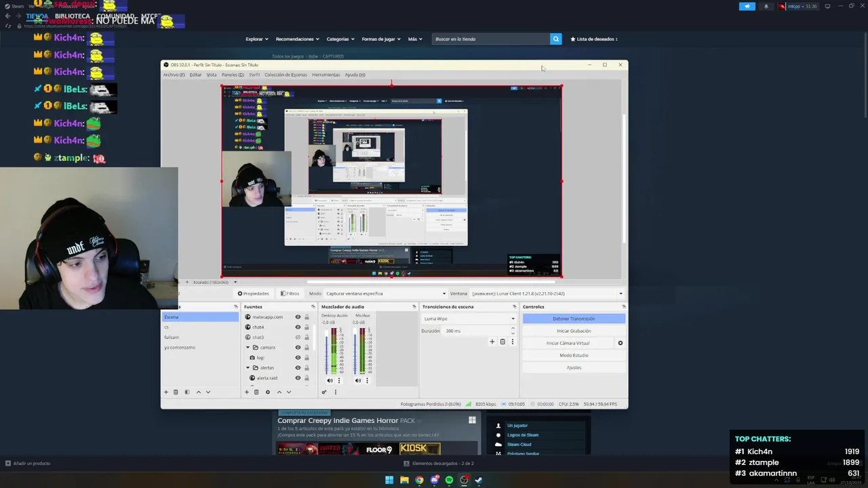
Task: Pop out the Mezclador de audio dock
Action: 414,307
